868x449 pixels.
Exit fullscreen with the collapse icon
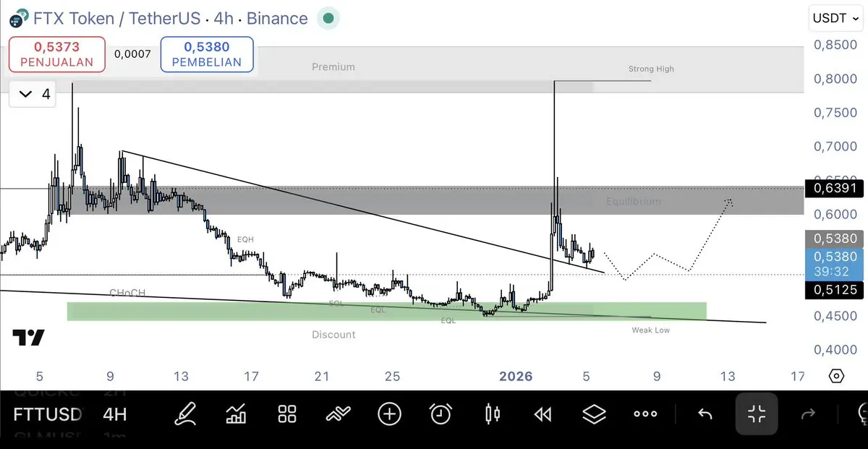pos(757,414)
